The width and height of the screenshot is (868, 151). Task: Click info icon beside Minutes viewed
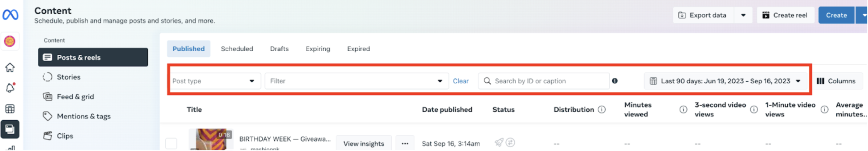pos(683,109)
